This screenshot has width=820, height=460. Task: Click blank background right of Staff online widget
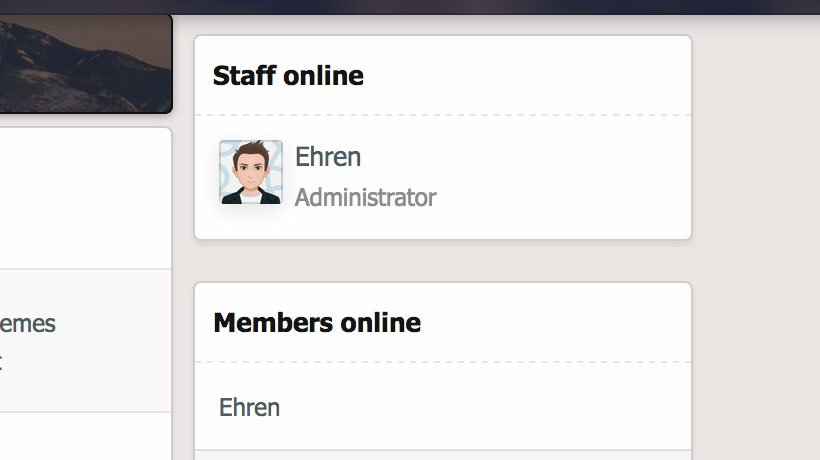coord(756,137)
